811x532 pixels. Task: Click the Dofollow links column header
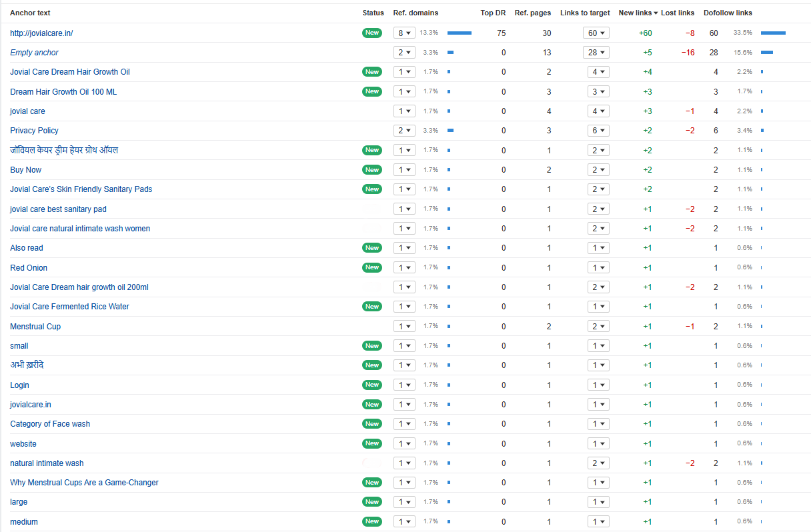[x=728, y=13]
